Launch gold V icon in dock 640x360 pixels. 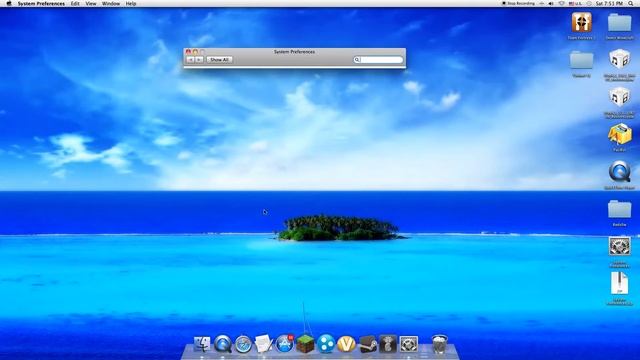click(346, 344)
